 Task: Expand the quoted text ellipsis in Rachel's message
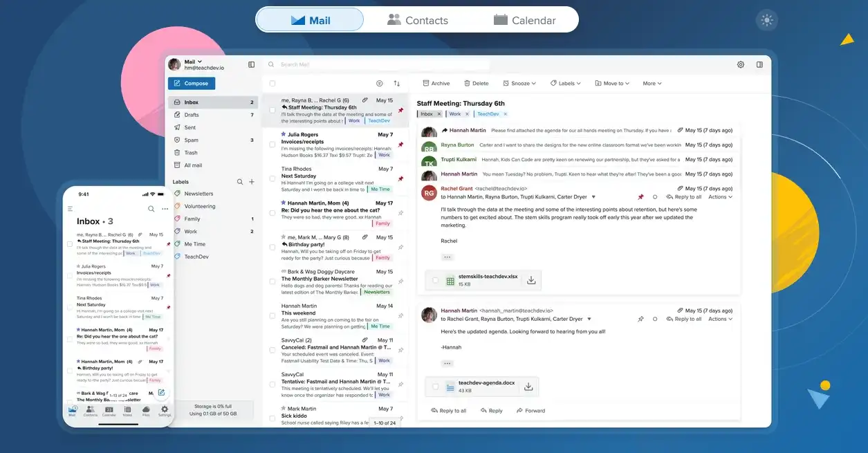(x=447, y=257)
